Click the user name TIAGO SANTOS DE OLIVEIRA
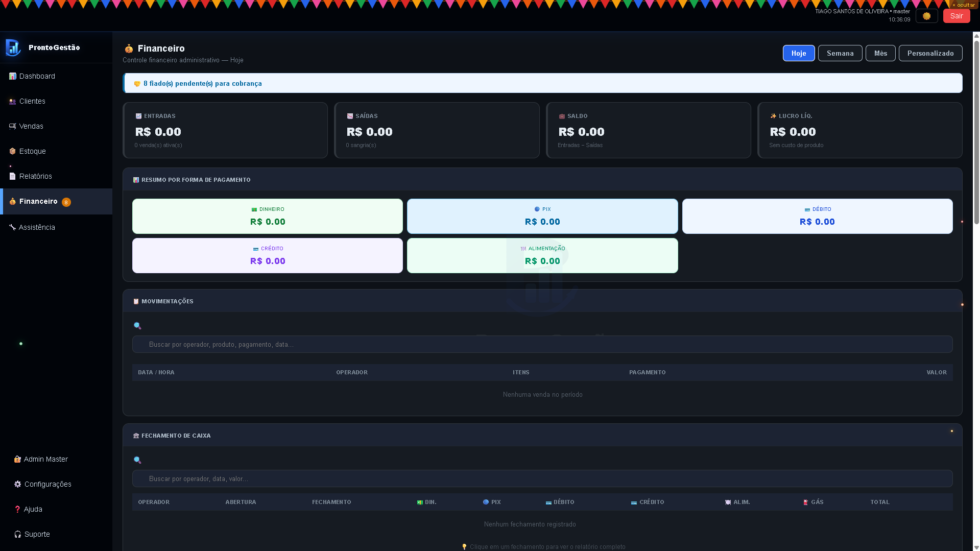The height and width of the screenshot is (551, 980). (851, 11)
